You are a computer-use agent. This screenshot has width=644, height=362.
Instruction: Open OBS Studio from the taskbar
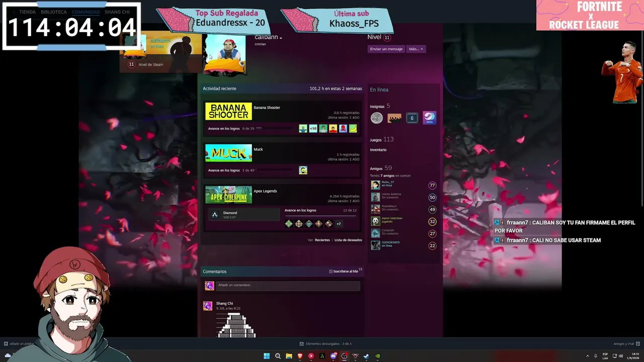[344, 356]
